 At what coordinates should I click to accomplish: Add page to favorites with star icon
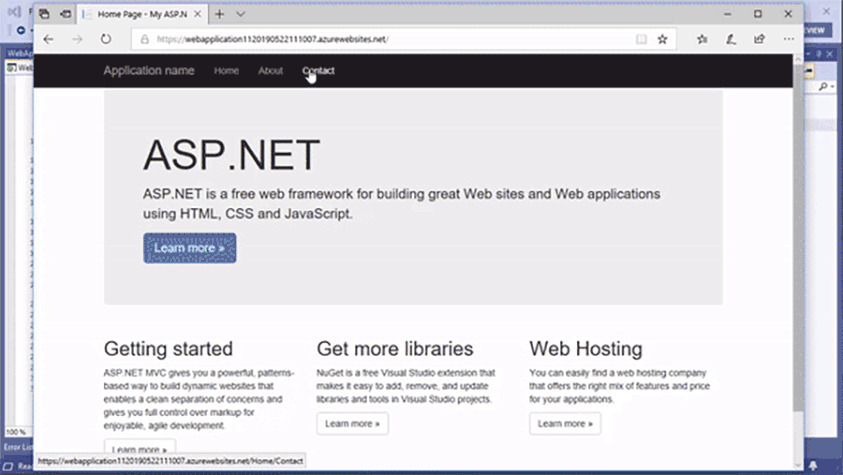tap(662, 39)
